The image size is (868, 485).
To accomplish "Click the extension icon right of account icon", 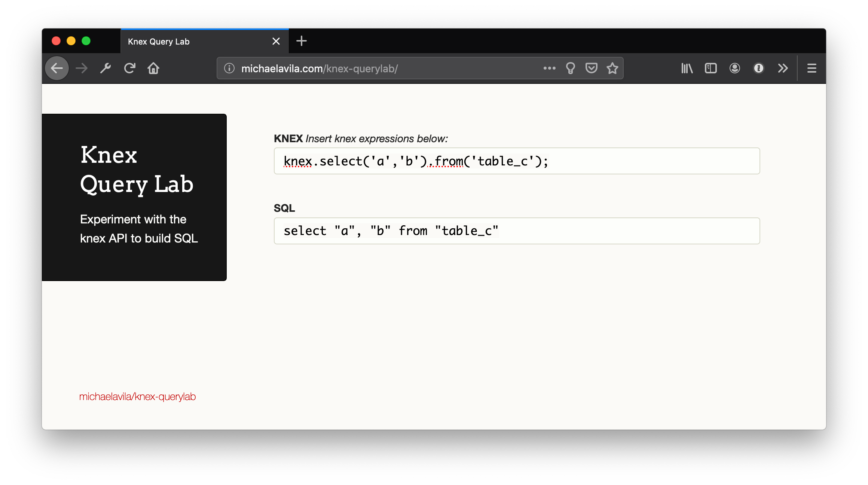I will (758, 68).
